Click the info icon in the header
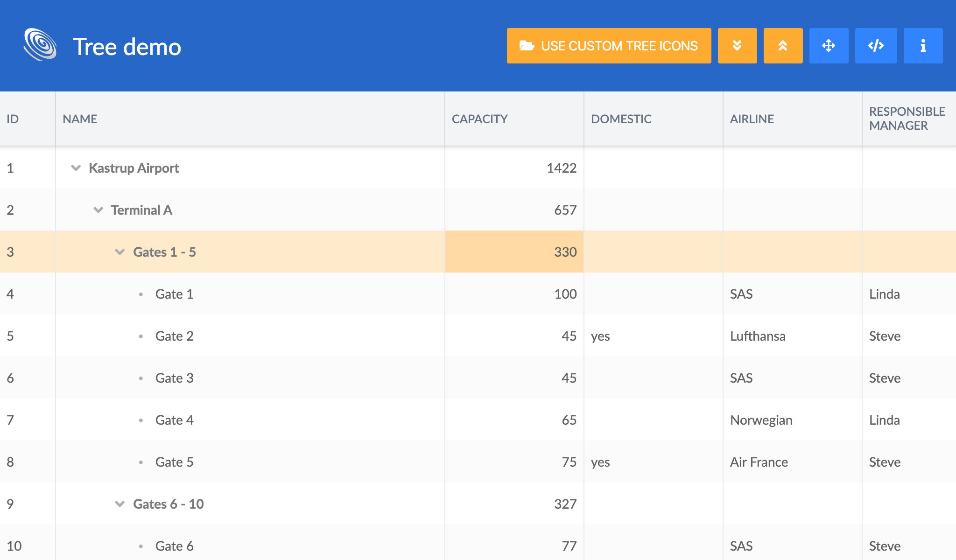Viewport: 956px width, 560px height. [x=923, y=46]
